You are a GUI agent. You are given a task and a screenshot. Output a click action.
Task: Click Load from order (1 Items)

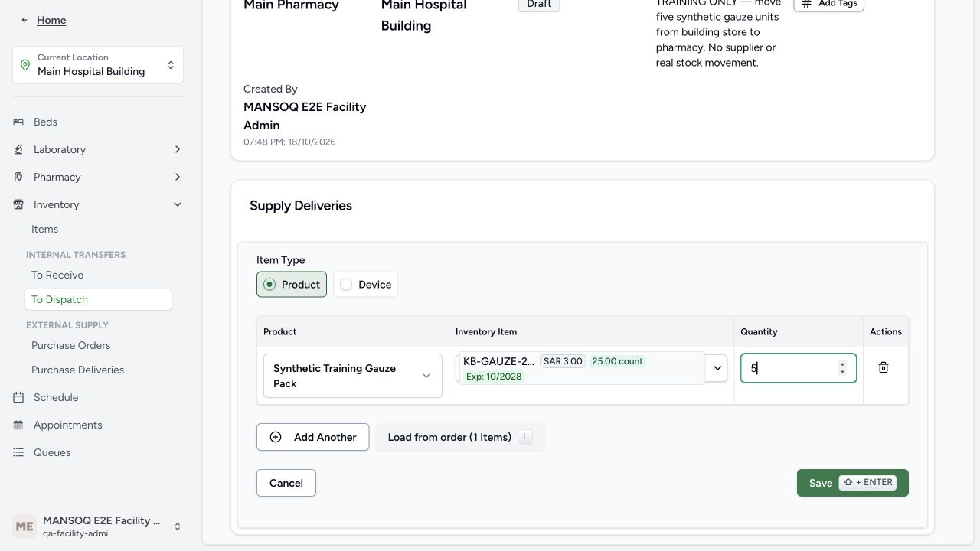click(x=460, y=437)
